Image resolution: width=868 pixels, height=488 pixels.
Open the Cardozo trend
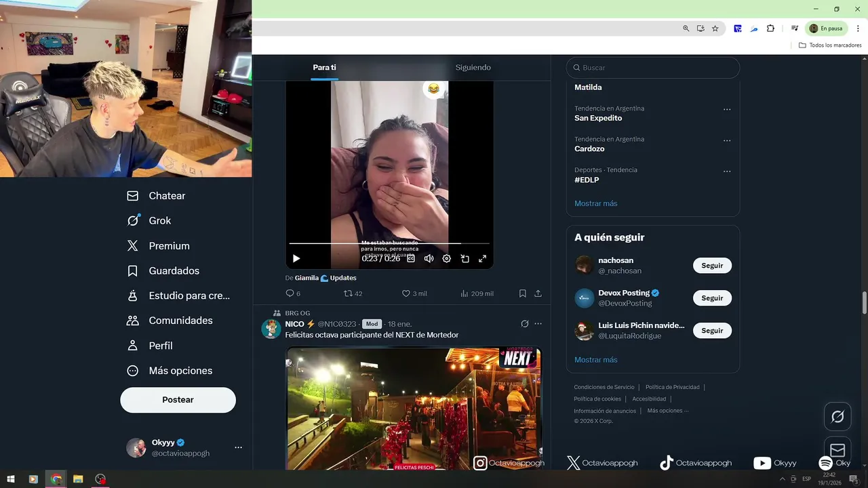click(589, 148)
